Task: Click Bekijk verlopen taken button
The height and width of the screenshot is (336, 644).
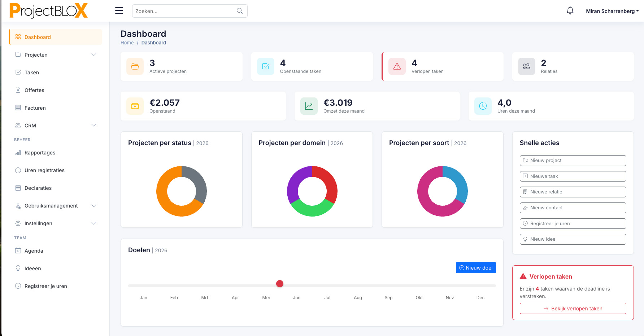Action: 573,309
